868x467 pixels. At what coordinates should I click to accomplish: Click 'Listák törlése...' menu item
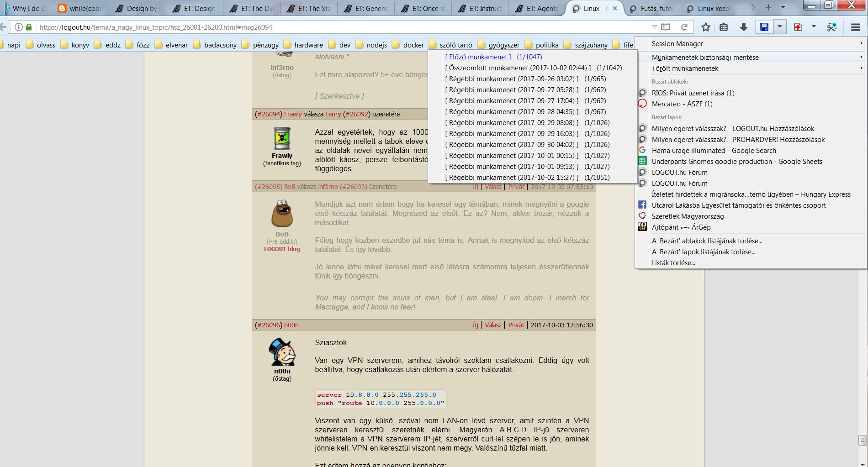tap(751, 263)
